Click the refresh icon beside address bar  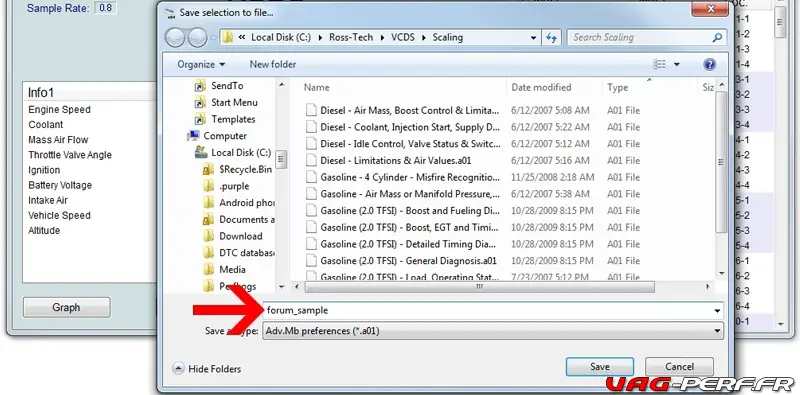[551, 38]
